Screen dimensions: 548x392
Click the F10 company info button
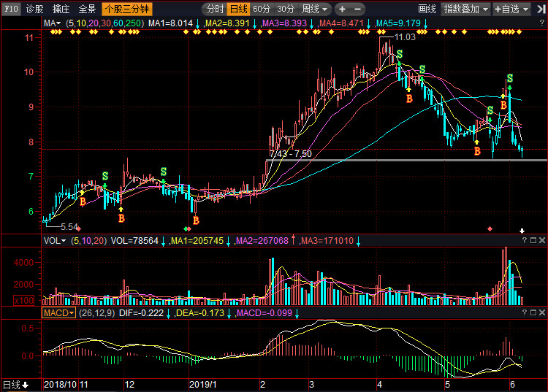(10, 9)
